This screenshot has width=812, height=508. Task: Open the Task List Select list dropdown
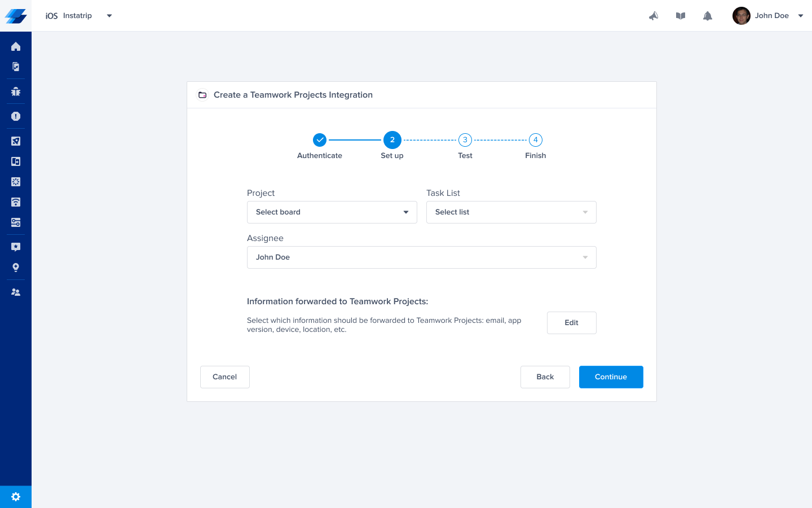coord(511,212)
